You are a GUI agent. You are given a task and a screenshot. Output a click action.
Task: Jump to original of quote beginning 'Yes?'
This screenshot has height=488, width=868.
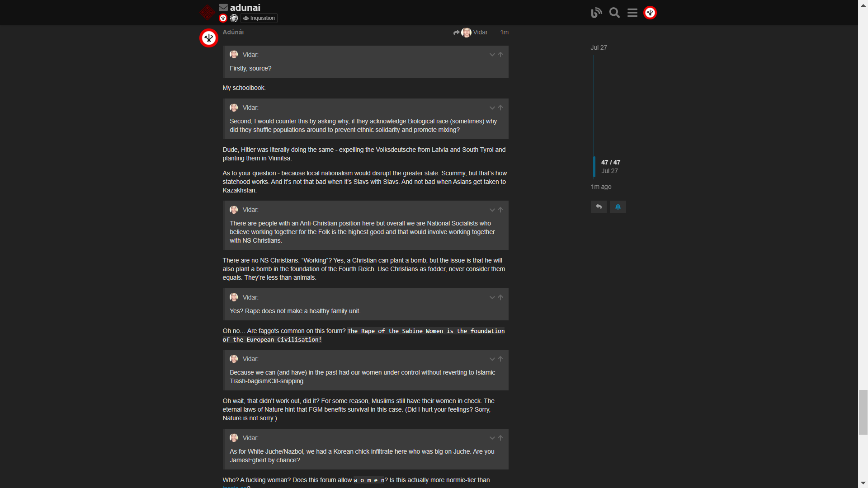click(500, 298)
